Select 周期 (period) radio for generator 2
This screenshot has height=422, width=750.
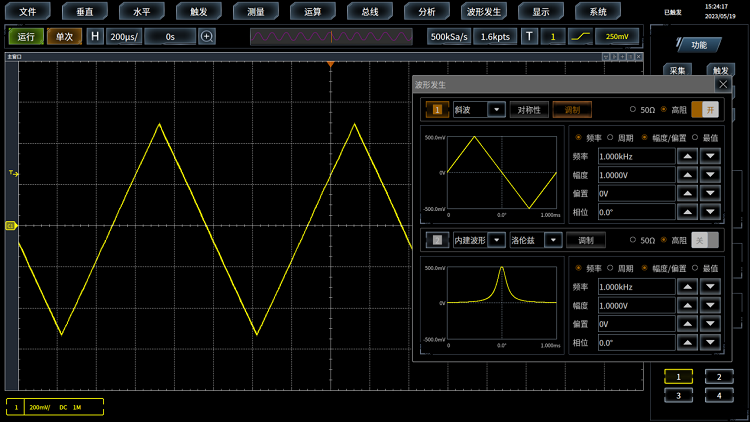click(x=610, y=268)
